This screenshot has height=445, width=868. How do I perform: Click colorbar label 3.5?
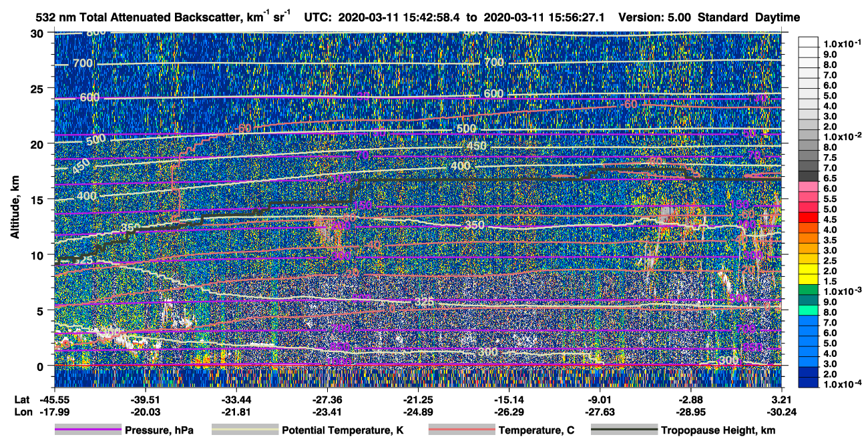pyautogui.click(x=830, y=240)
